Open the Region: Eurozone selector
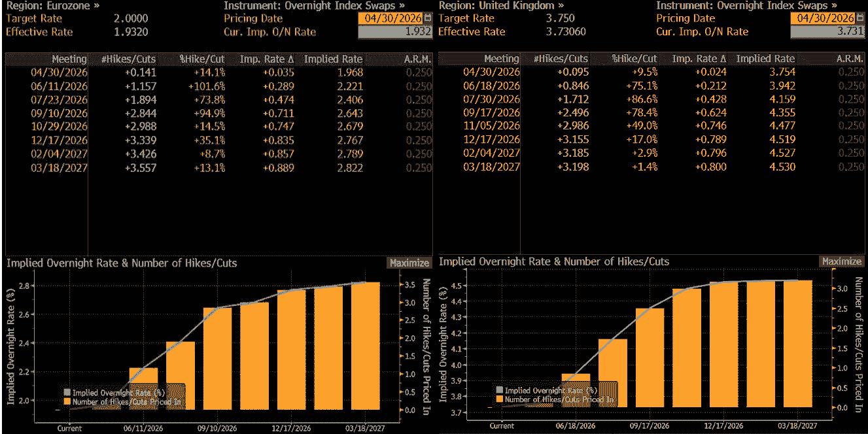 pos(54,5)
